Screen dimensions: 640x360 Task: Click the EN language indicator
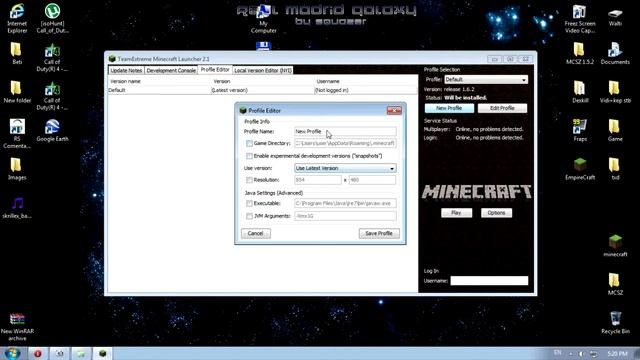point(558,353)
